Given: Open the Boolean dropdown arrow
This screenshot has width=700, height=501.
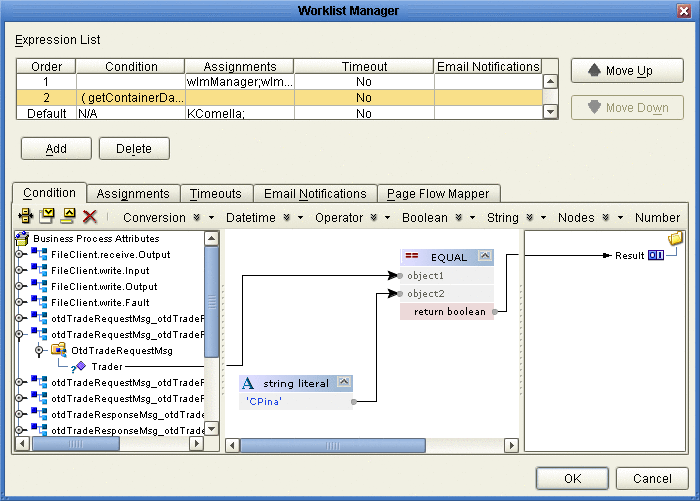Looking at the screenshot, I should [x=472, y=218].
